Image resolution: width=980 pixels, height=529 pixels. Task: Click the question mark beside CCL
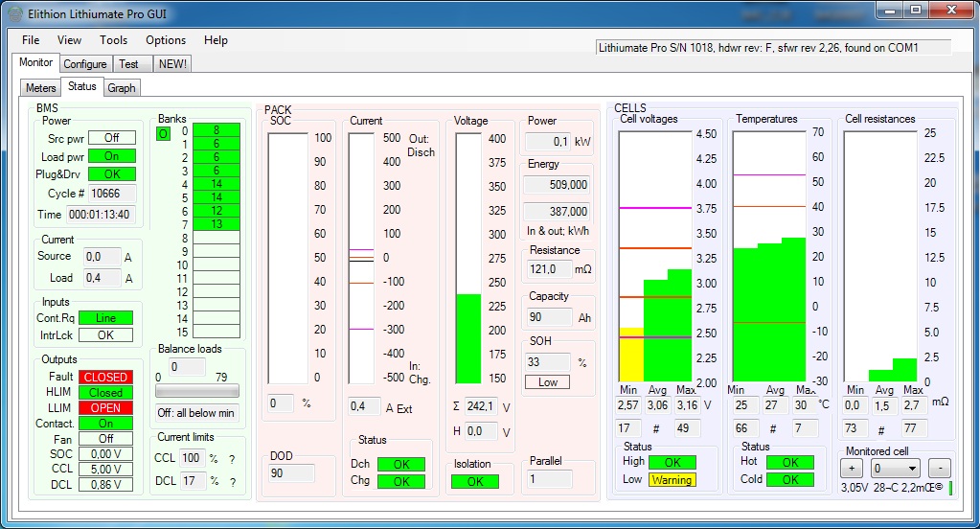231,458
